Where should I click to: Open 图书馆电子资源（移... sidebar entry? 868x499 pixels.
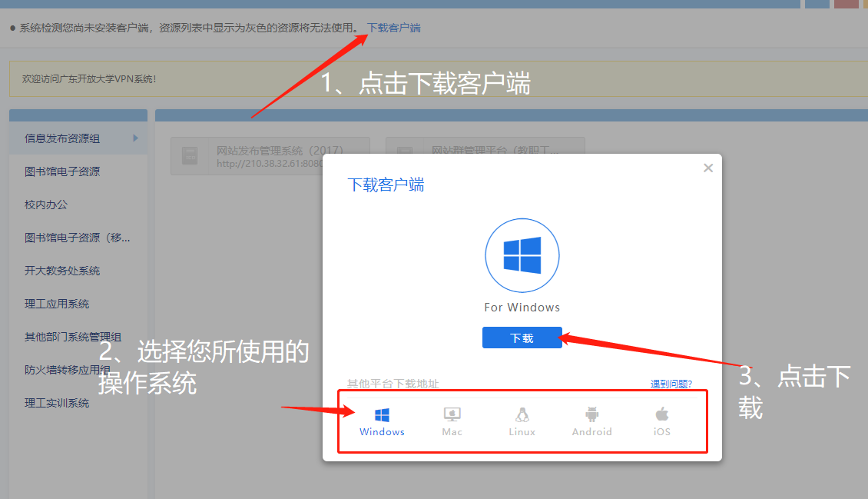77,238
